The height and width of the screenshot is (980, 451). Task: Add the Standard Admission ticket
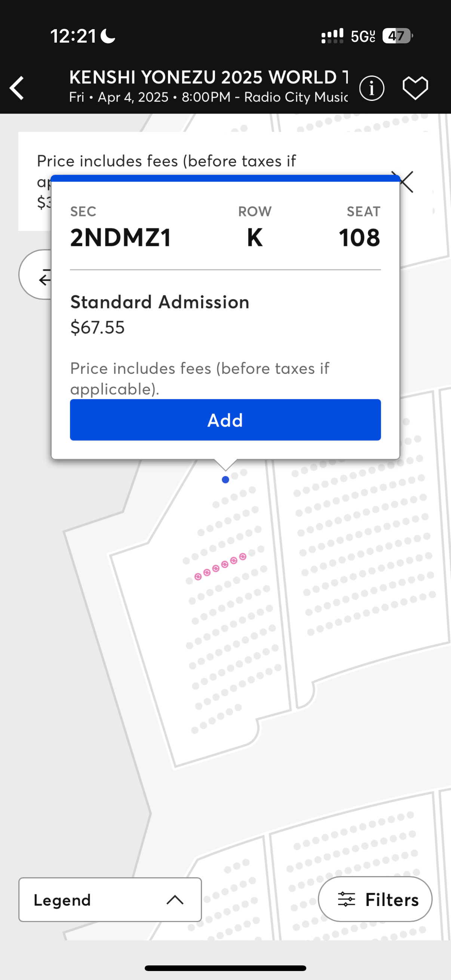[x=225, y=420]
